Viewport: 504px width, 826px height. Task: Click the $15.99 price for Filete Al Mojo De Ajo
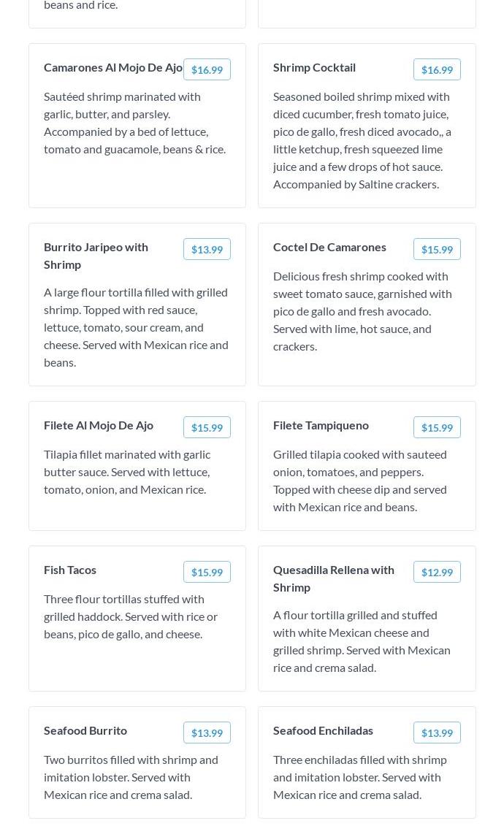point(207,427)
